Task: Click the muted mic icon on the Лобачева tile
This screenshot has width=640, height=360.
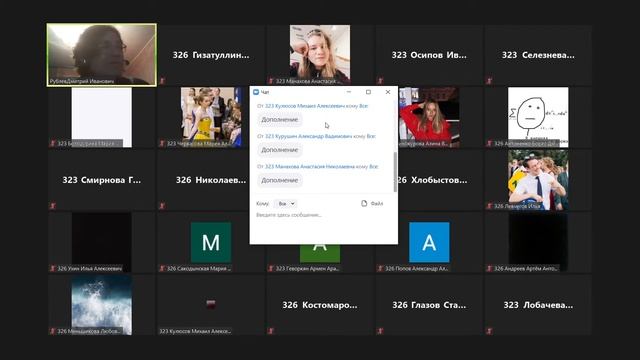Action: 489,331
